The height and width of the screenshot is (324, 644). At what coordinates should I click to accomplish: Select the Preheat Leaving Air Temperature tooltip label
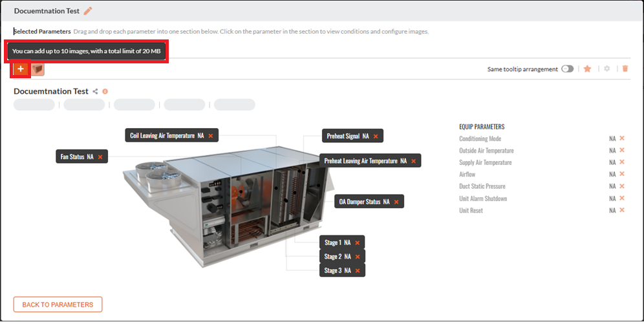point(361,160)
